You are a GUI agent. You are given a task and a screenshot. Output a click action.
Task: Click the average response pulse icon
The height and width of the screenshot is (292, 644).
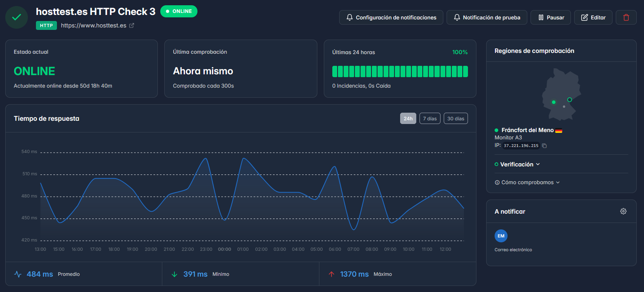pyautogui.click(x=18, y=274)
